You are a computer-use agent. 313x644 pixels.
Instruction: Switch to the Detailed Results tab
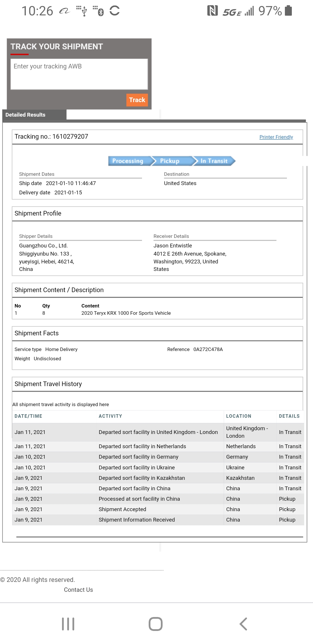(x=26, y=115)
